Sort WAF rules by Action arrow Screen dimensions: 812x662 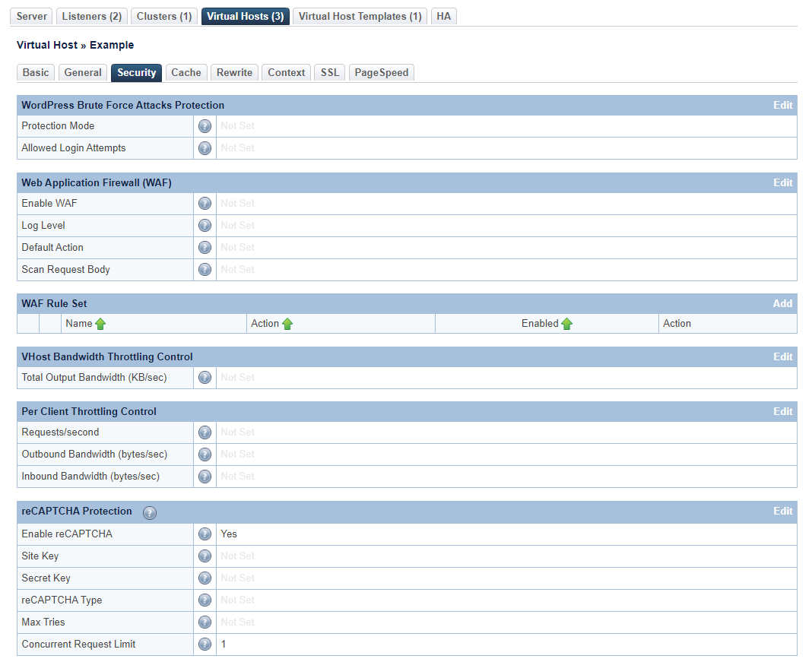coord(287,324)
